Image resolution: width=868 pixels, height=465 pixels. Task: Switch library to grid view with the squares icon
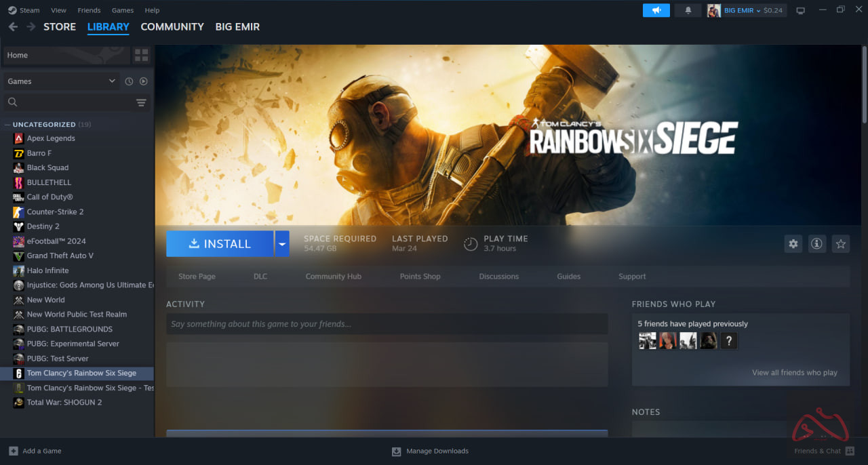tap(141, 55)
